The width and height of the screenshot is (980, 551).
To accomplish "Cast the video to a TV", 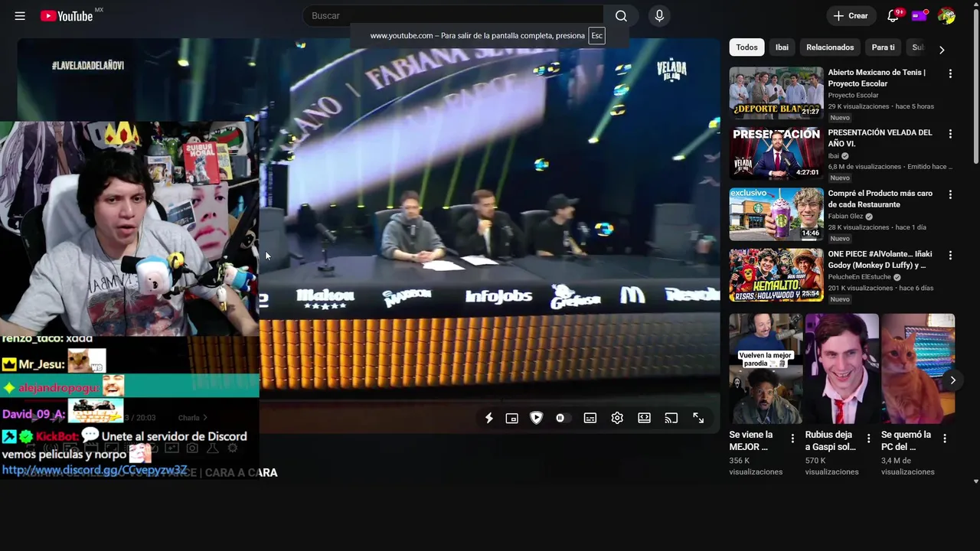I will [x=671, y=418].
